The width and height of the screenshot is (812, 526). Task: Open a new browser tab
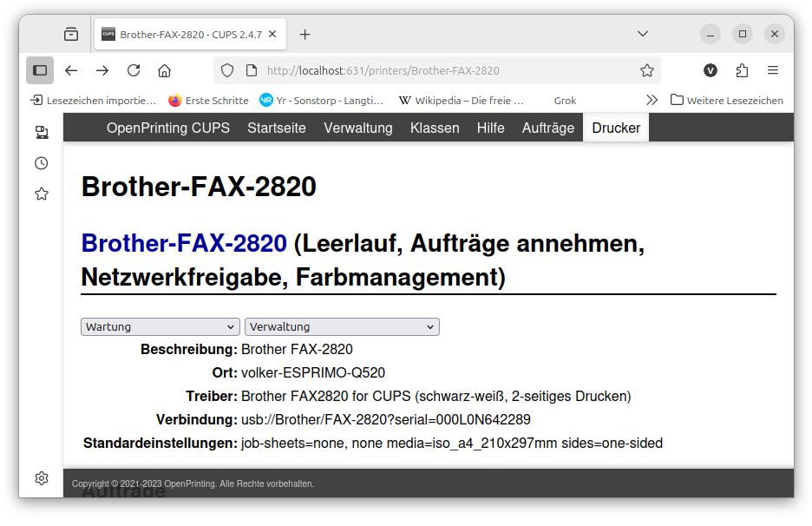coord(305,34)
